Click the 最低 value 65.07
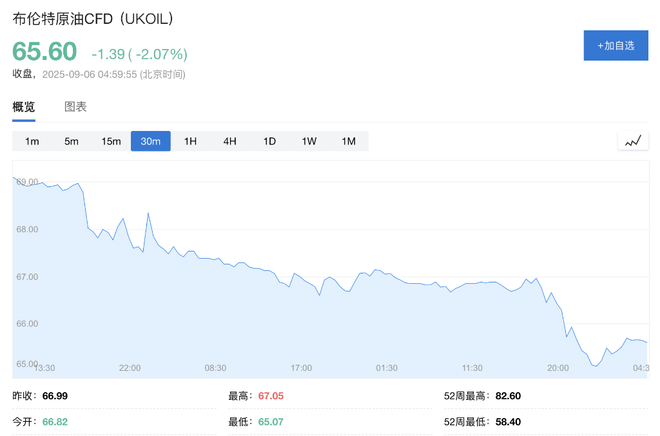Viewport: 660px width, 436px height. click(271, 422)
